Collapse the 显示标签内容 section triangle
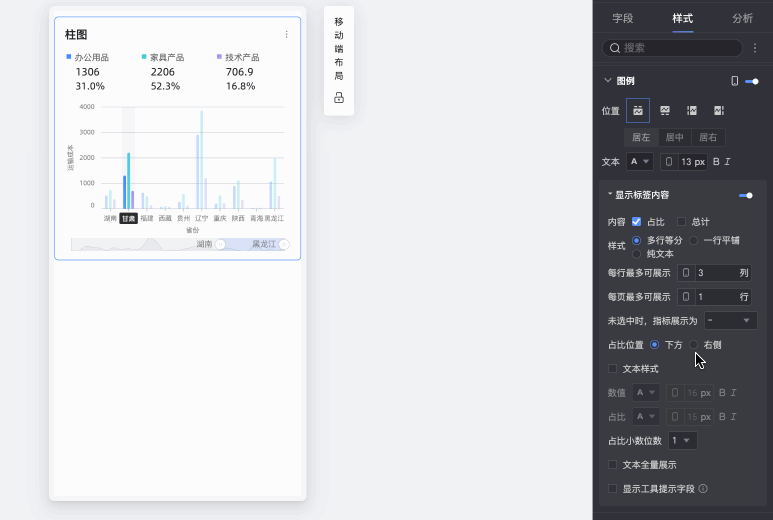 click(610, 194)
